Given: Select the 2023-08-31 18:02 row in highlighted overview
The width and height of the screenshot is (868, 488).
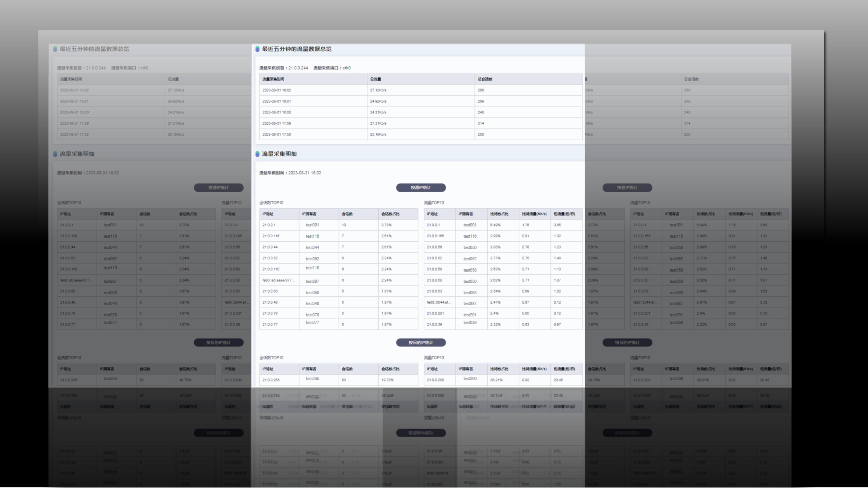Looking at the screenshot, I should click(x=277, y=90).
